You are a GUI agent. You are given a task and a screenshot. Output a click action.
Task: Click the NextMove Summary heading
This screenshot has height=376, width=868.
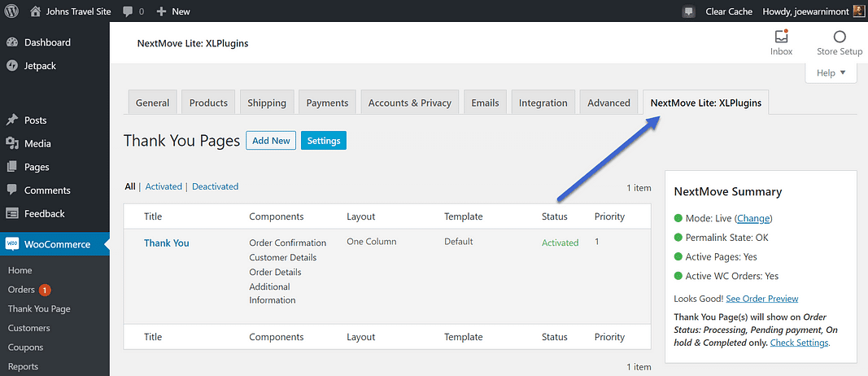728,191
